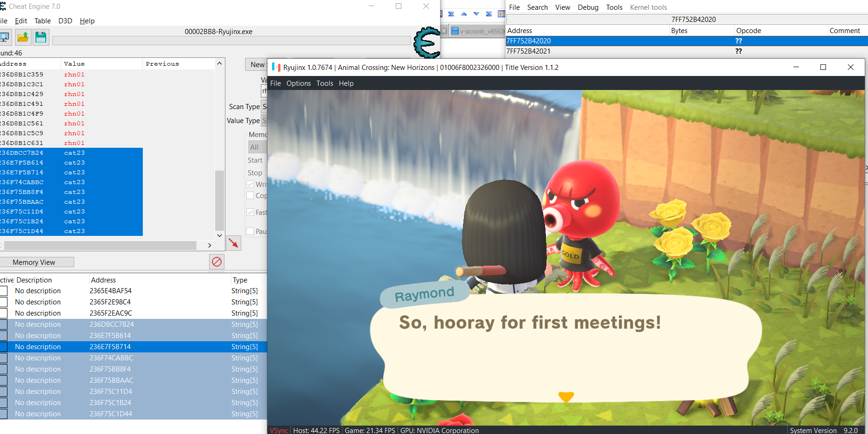868x434 pixels.
Task: Select scan result 236F74CABBC
Action: (x=71, y=182)
